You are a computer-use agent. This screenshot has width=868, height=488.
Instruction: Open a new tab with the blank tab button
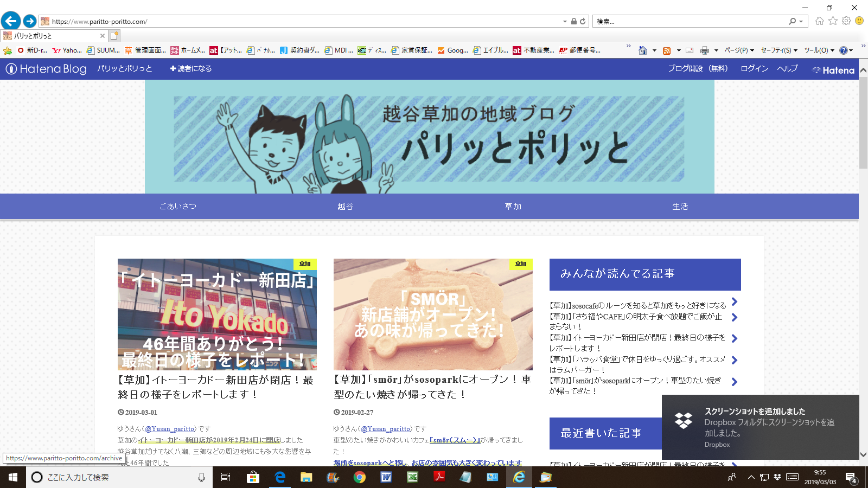114,36
